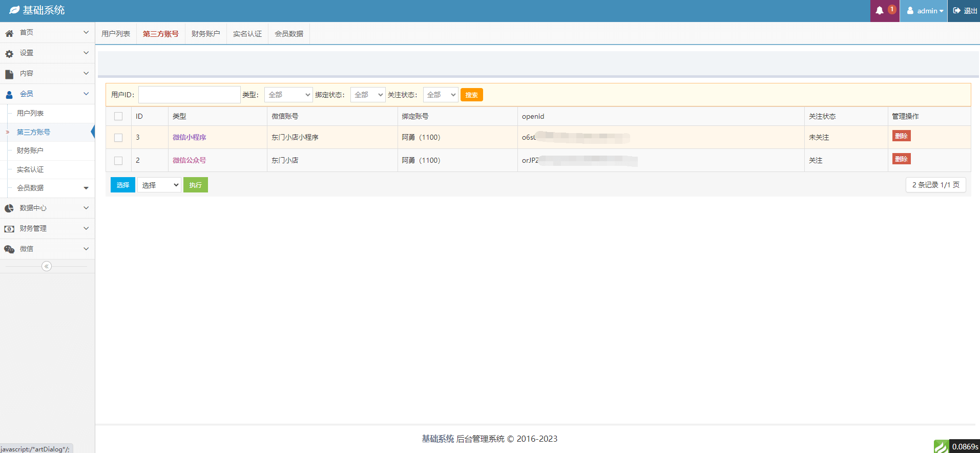Click the WeChat icon in sidebar
The height and width of the screenshot is (453, 980).
coord(9,249)
